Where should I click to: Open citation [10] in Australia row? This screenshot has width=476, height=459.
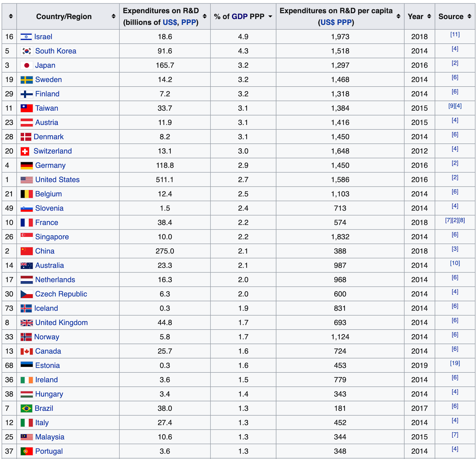click(x=455, y=263)
